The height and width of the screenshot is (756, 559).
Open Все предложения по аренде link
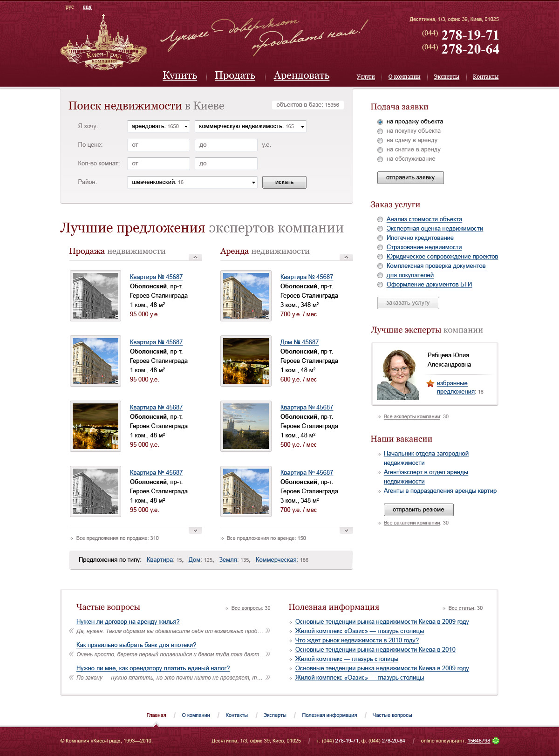pos(261,538)
